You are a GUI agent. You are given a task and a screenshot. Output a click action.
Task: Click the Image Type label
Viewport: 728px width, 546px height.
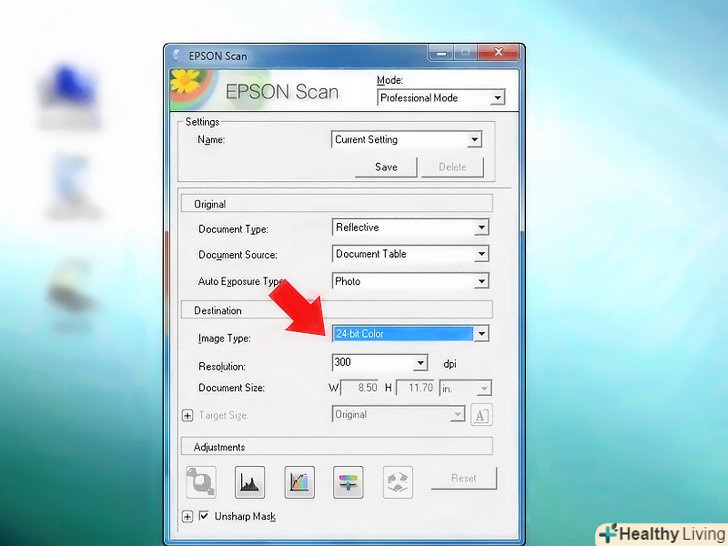[224, 338]
